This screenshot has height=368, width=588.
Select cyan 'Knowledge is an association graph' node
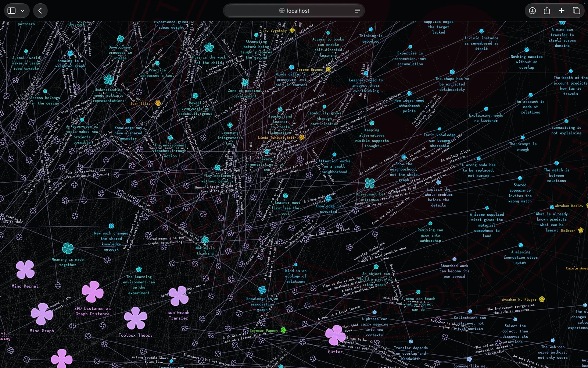[262, 290]
